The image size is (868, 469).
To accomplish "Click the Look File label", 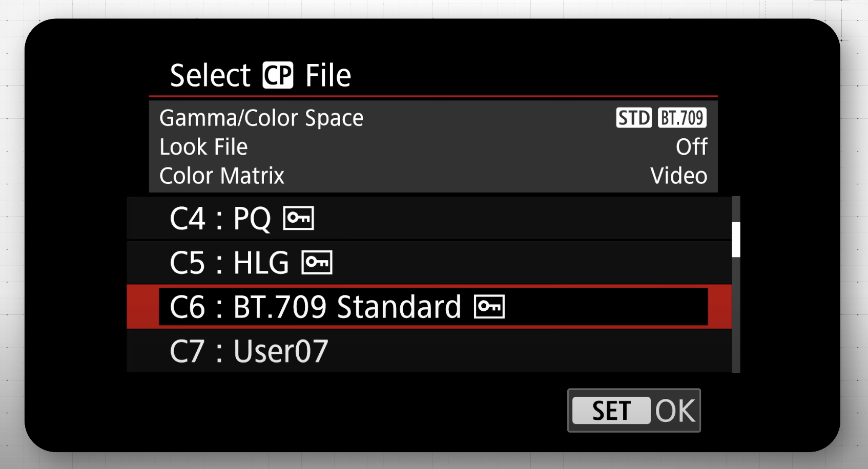I will point(203,147).
